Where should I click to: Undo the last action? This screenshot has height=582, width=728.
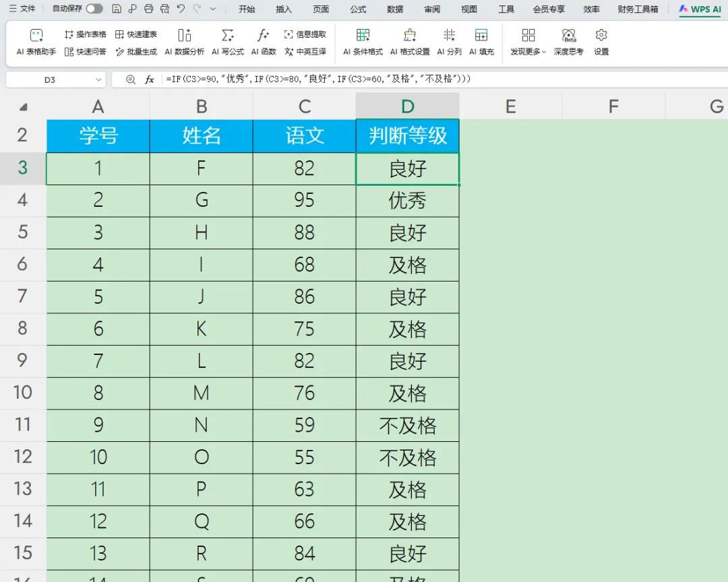[181, 9]
